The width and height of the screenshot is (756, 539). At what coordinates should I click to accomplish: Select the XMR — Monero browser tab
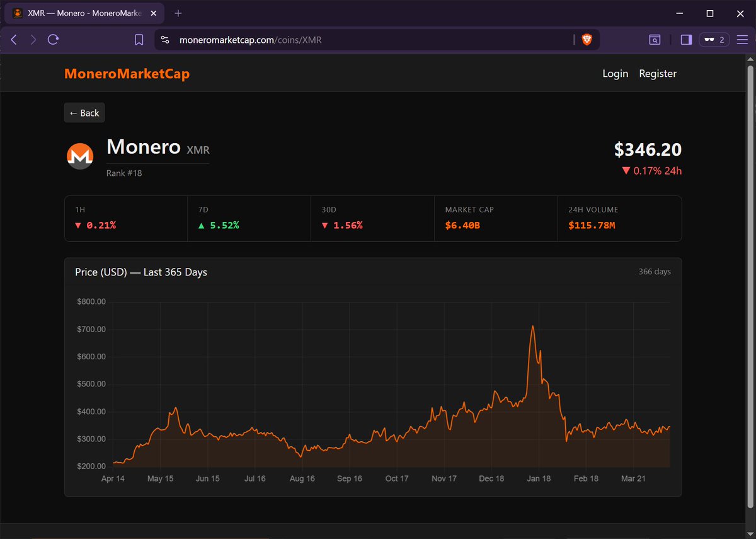point(86,13)
